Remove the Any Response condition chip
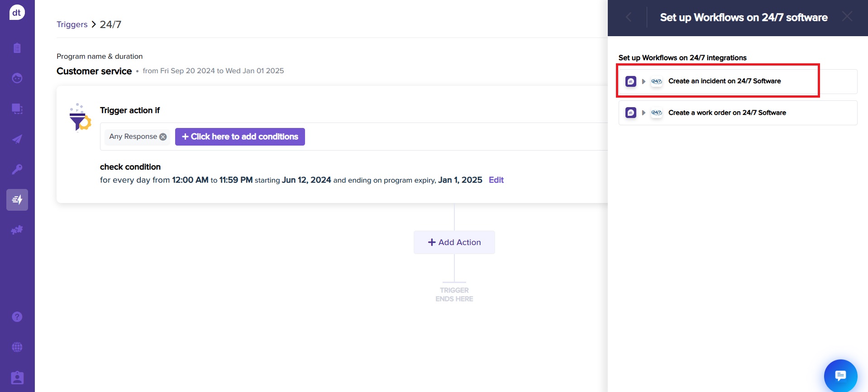868x392 pixels. coord(163,137)
